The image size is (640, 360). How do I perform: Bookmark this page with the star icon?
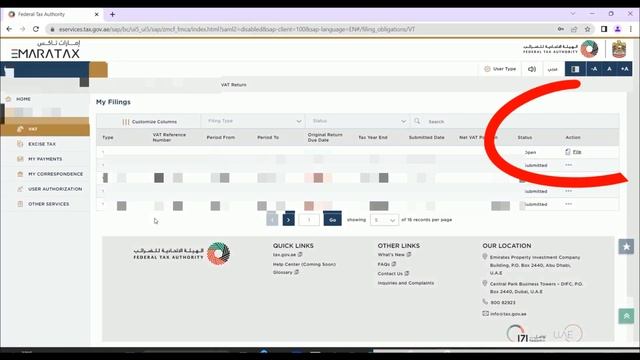[x=587, y=29]
